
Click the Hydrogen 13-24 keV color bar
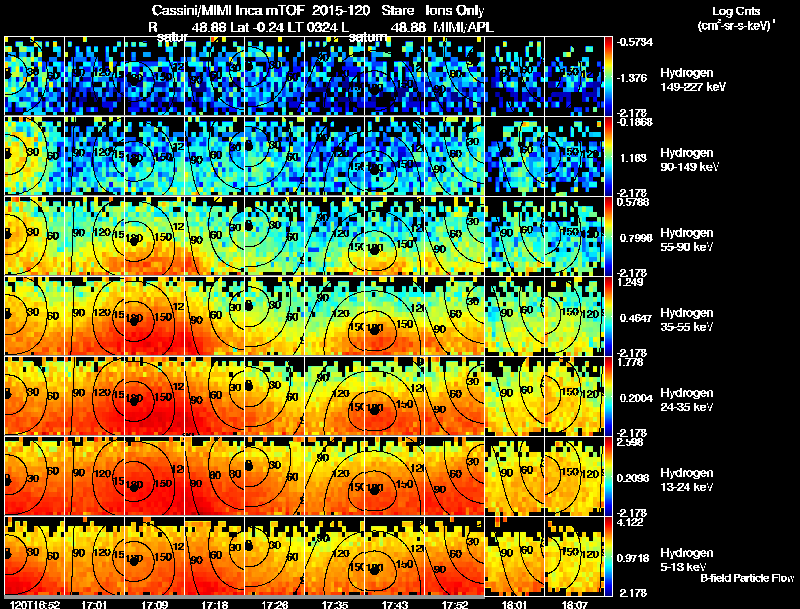pos(608,476)
